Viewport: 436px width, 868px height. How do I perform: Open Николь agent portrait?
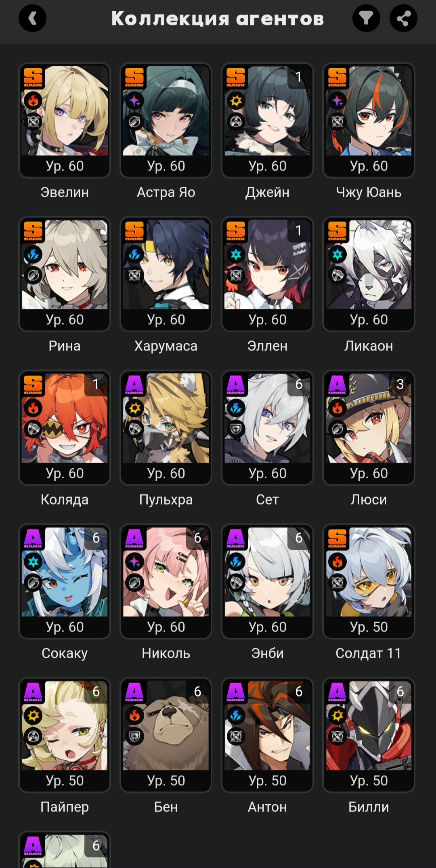(166, 572)
